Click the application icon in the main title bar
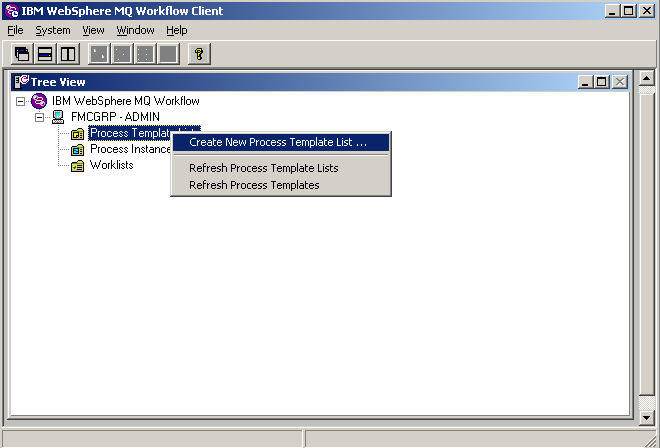This screenshot has height=448, width=660. [x=12, y=11]
